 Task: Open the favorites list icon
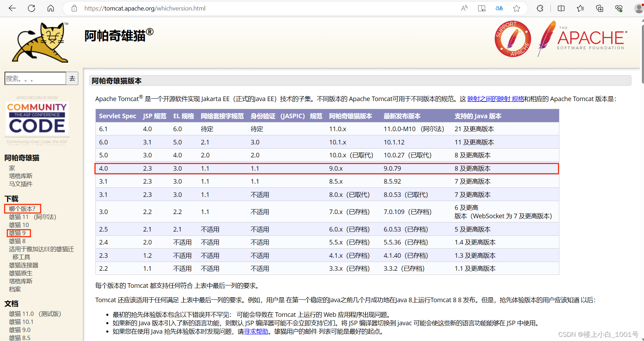[x=580, y=8]
